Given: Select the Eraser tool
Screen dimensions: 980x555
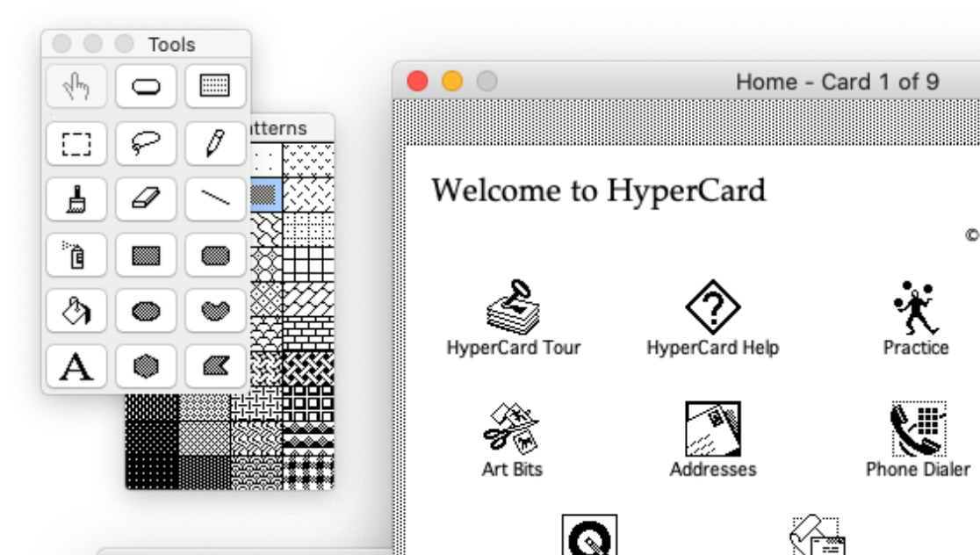Looking at the screenshot, I should tap(146, 198).
